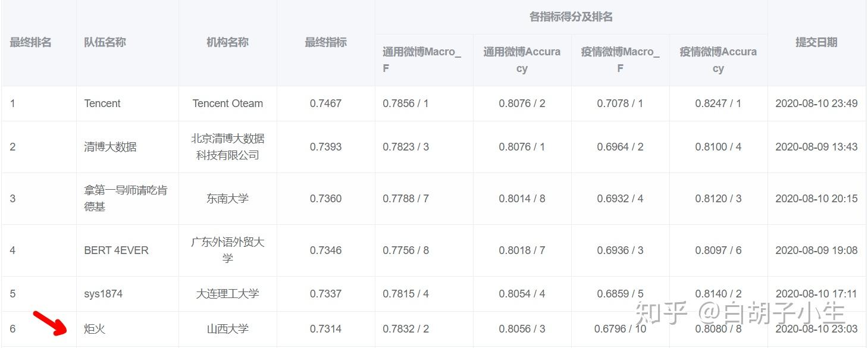Select the BERT 4EVER team entry

coord(117,250)
